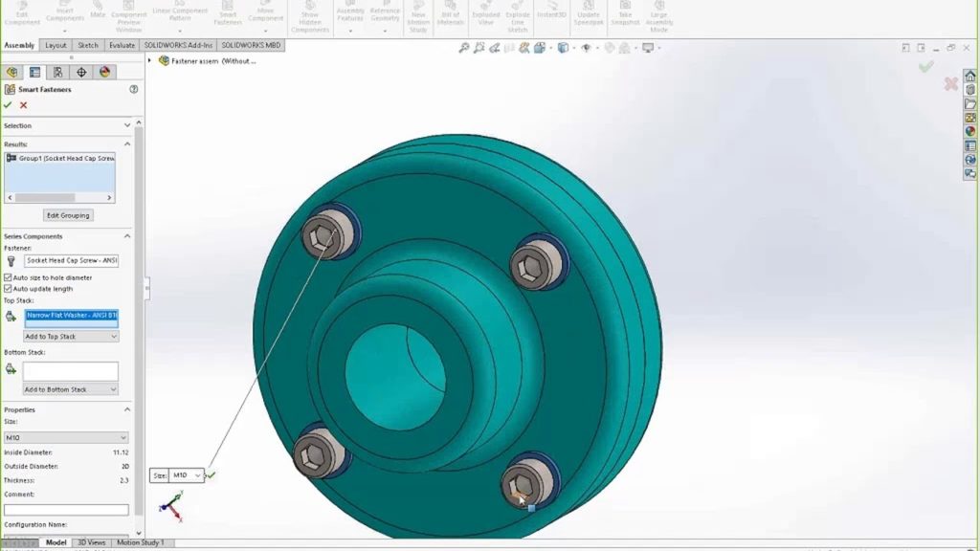Screen dimensions: 980x551
Task: Open Design Library icon in task pane
Action: tap(970, 90)
